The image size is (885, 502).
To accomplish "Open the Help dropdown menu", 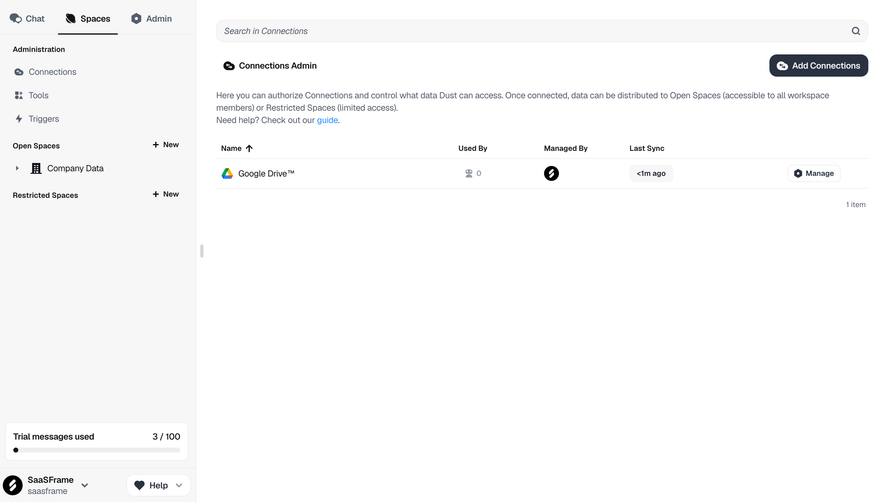I will pyautogui.click(x=159, y=485).
